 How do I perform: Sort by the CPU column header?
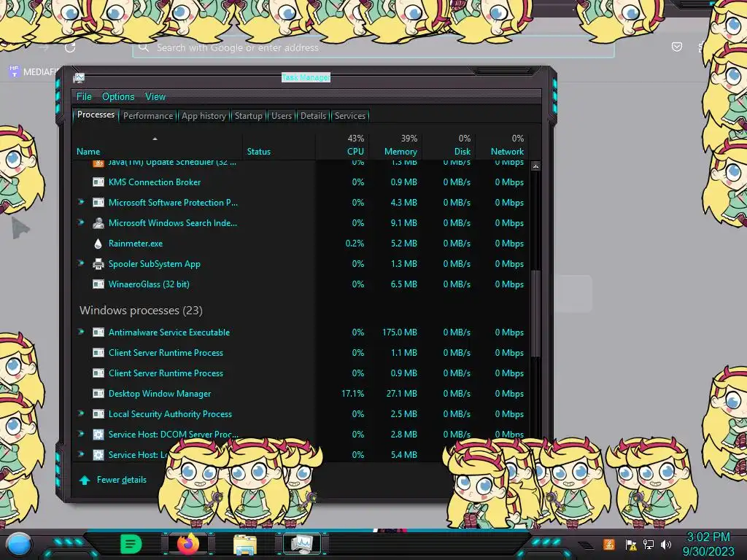[x=343, y=145]
